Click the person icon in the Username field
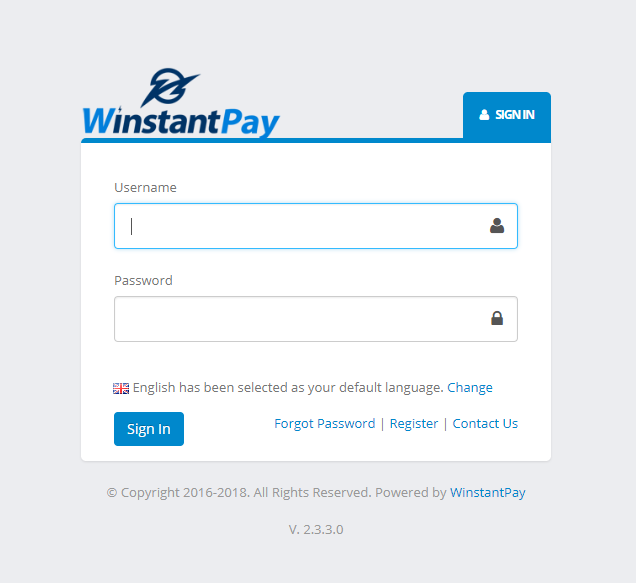The height and width of the screenshot is (583, 636). pos(497,226)
